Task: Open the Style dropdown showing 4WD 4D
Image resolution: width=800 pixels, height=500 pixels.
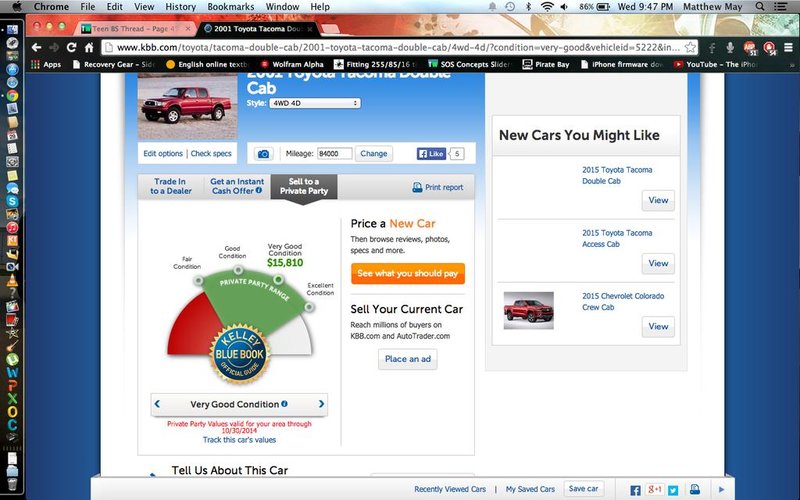Action: (x=315, y=103)
